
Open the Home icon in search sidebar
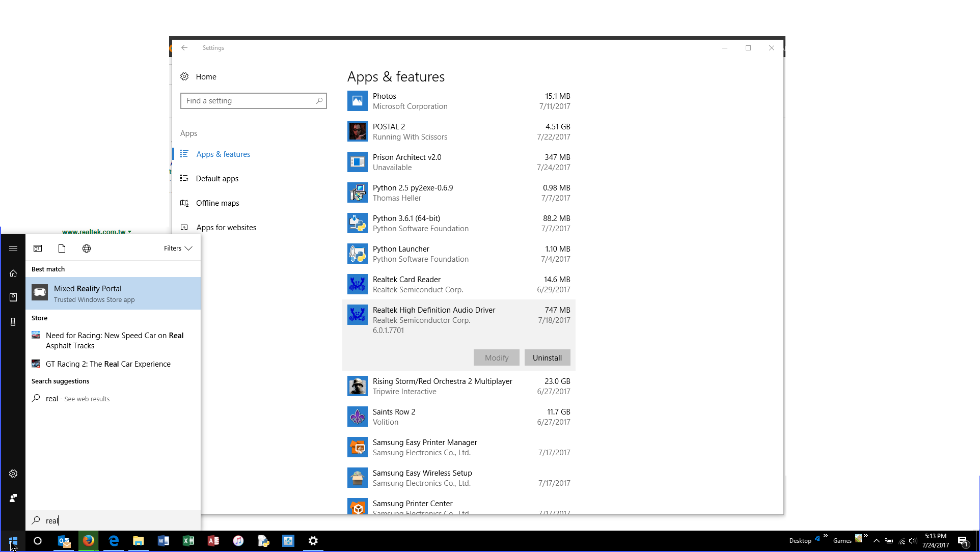pyautogui.click(x=13, y=273)
